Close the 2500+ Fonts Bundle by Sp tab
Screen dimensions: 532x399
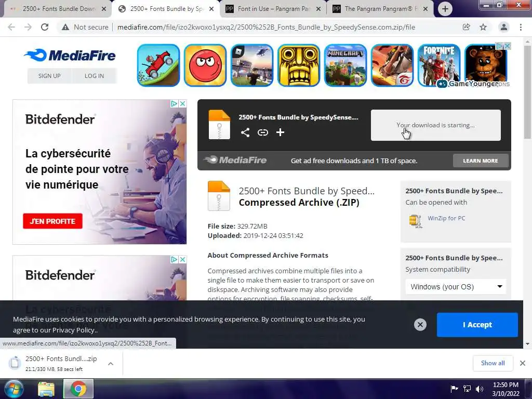tap(211, 9)
